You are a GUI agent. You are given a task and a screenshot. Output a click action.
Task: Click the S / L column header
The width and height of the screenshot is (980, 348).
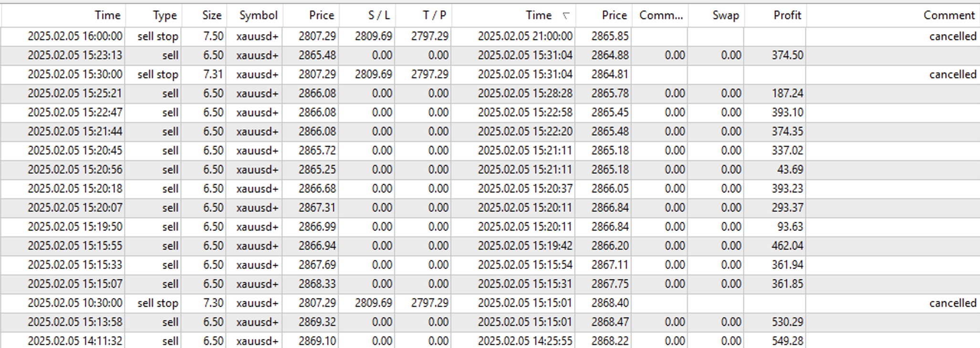click(379, 15)
